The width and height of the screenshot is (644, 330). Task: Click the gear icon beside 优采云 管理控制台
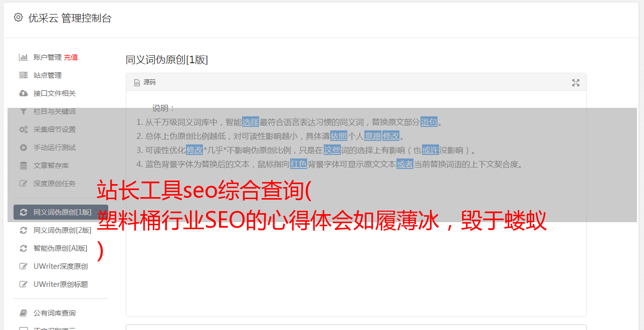[x=19, y=18]
